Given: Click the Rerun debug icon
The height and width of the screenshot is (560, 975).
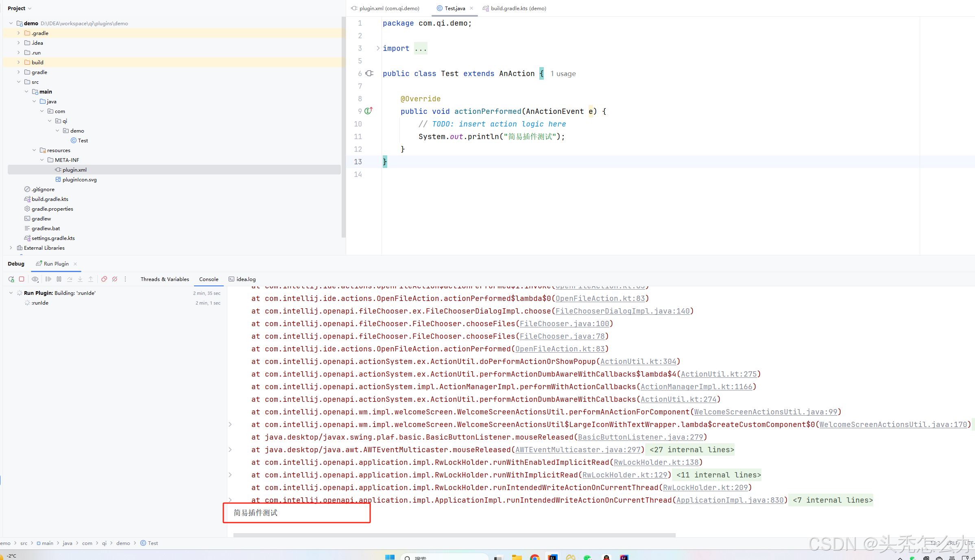Looking at the screenshot, I should pos(11,279).
